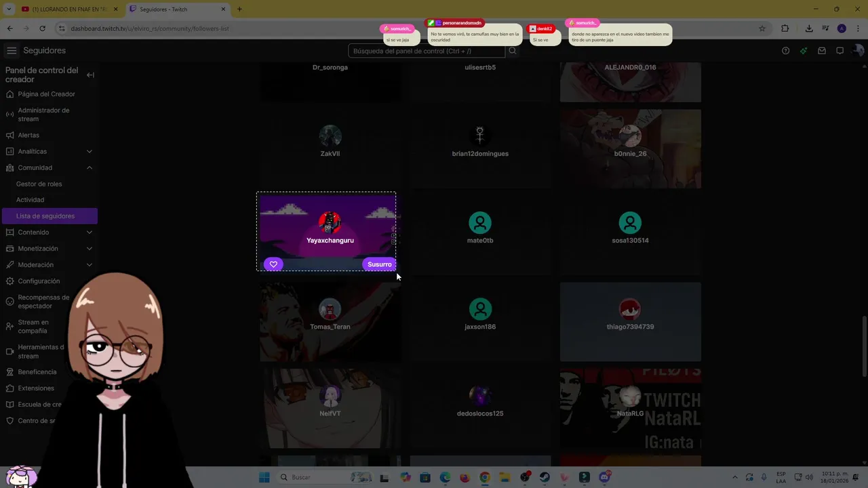The image size is (868, 488).
Task: Open Actividad menu item
Action: pyautogui.click(x=30, y=200)
